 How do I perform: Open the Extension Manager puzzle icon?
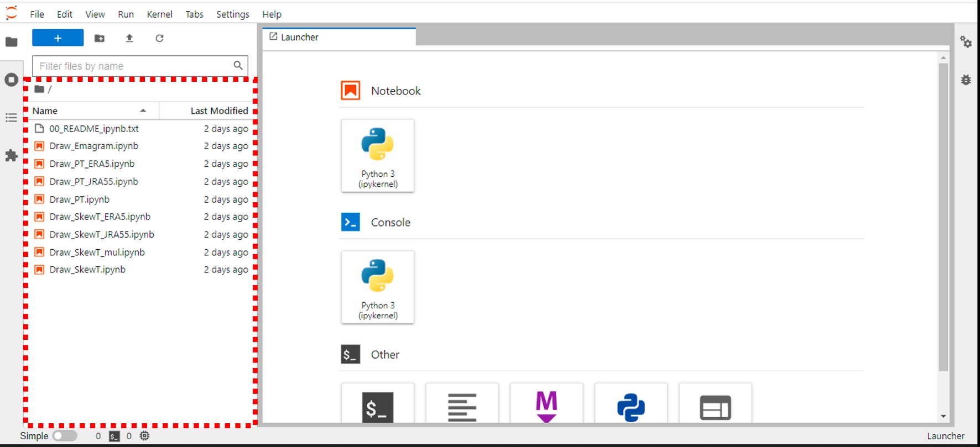tap(11, 156)
